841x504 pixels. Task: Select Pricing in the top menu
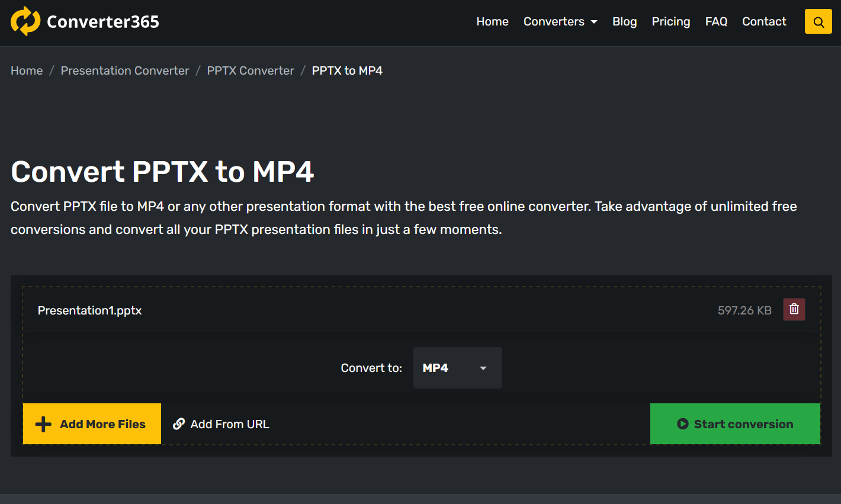670,22
